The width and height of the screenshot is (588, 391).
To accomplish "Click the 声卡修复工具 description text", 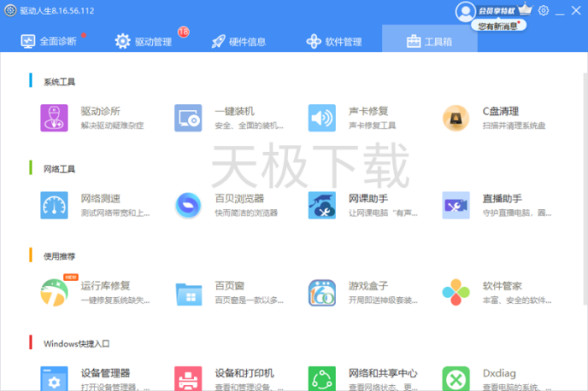I will [372, 126].
